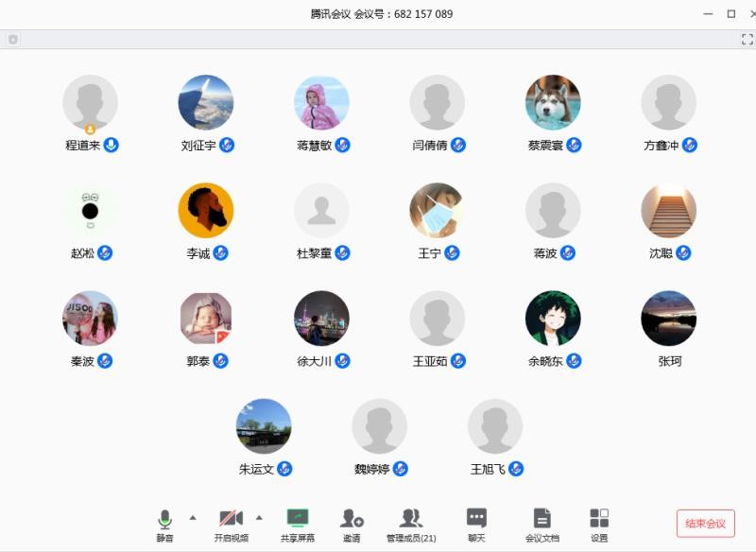Click the microphone icon beside 刘征宇
Screen dimensions: 756x552
(x=227, y=145)
